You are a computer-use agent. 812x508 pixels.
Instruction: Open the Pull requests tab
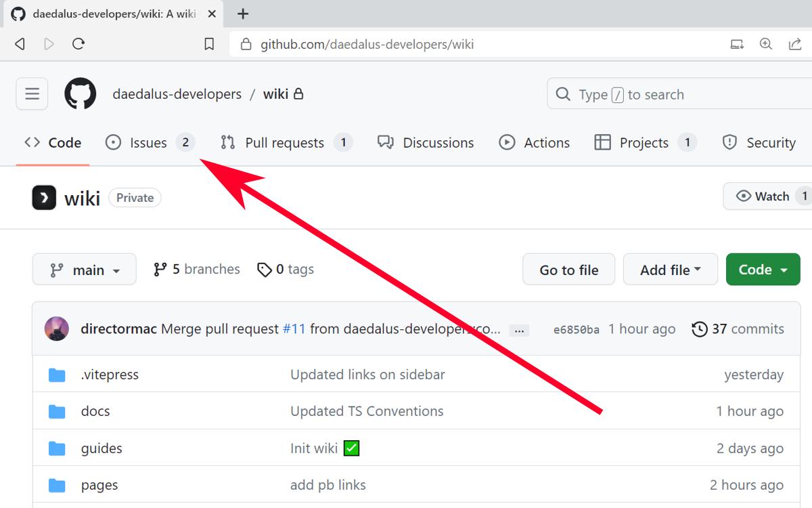[284, 142]
